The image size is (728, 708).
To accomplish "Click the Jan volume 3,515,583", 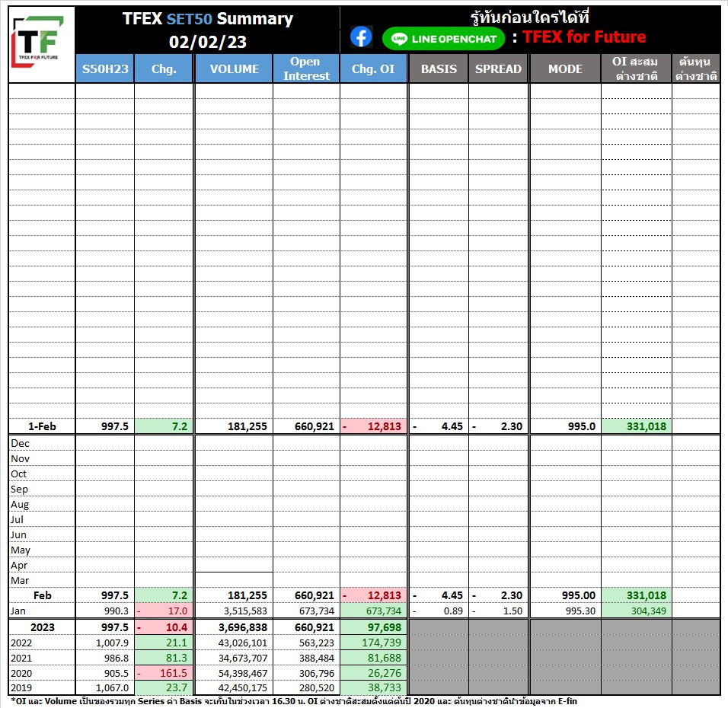I will pyautogui.click(x=245, y=611).
